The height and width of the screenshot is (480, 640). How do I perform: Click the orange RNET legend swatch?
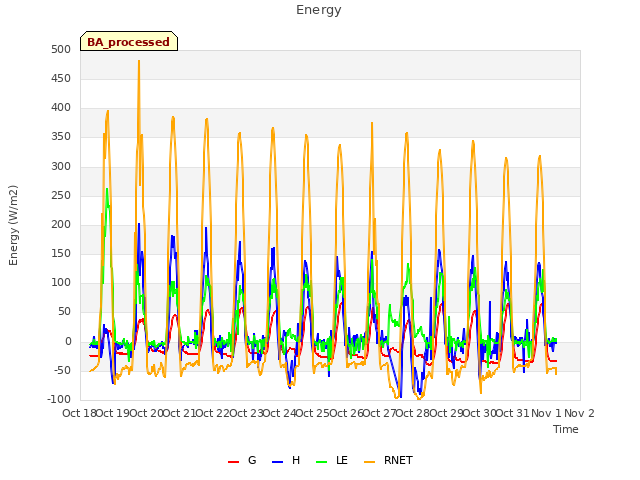pos(369,462)
